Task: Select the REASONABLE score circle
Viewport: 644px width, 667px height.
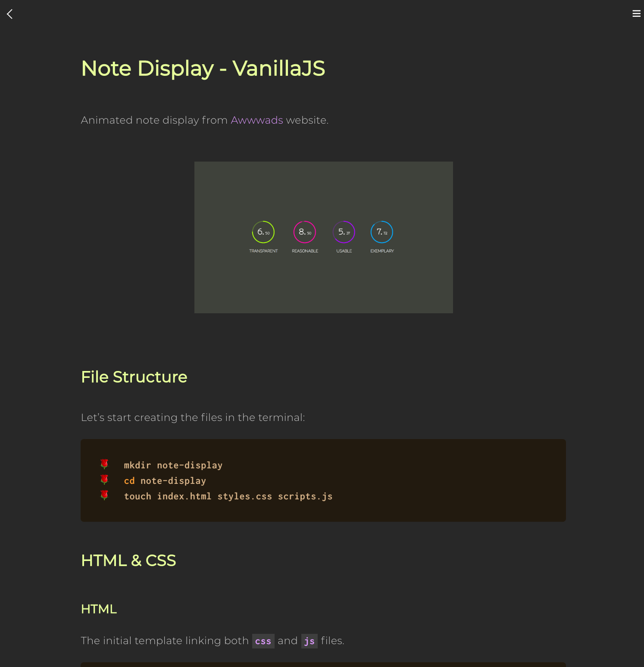Action: 304,231
